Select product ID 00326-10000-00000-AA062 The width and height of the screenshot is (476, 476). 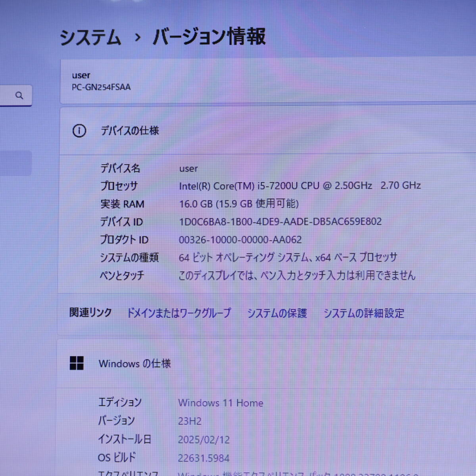[x=240, y=240]
